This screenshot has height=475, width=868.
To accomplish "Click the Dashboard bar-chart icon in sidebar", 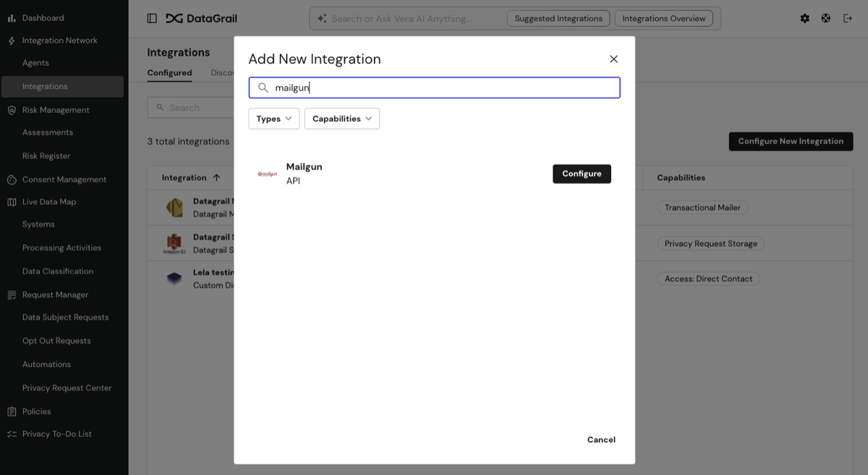I will pos(12,18).
